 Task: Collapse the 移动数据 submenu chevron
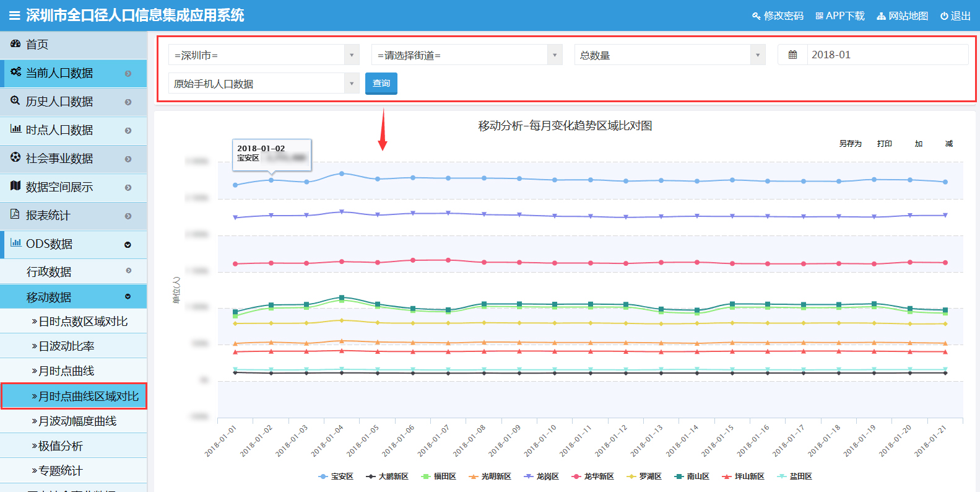[x=128, y=296]
